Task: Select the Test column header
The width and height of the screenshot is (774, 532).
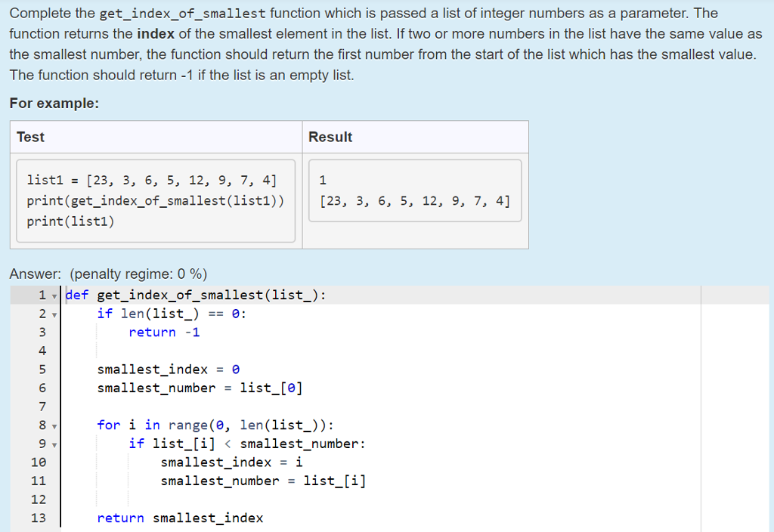Action: [x=28, y=137]
